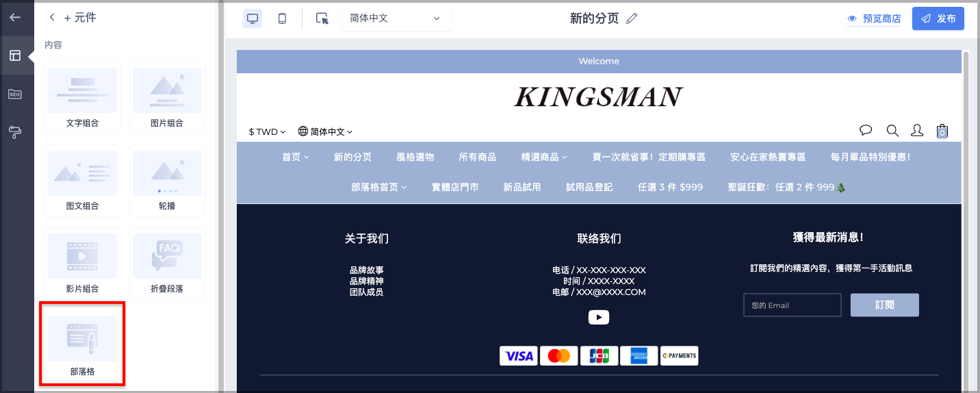Open 聖誕狂歡：任選 2 件 999 menu item
The width and height of the screenshot is (980, 393).
click(x=787, y=187)
